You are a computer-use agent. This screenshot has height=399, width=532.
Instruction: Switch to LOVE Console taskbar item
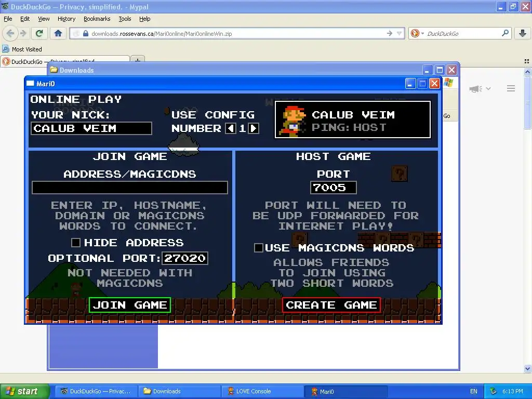click(x=262, y=391)
